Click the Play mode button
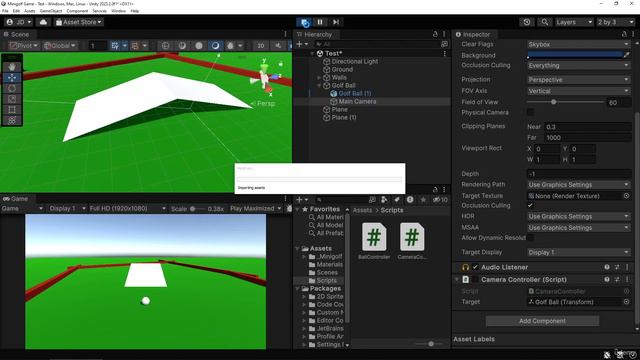 304,22
